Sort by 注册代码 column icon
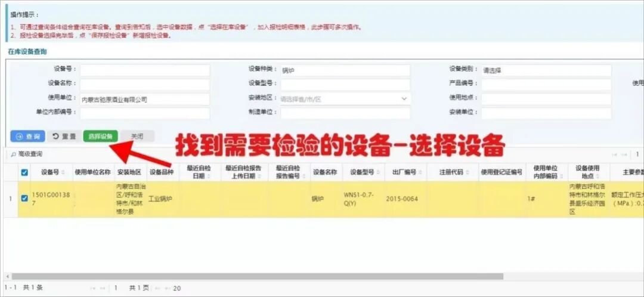644x297 pixels. tap(467, 172)
